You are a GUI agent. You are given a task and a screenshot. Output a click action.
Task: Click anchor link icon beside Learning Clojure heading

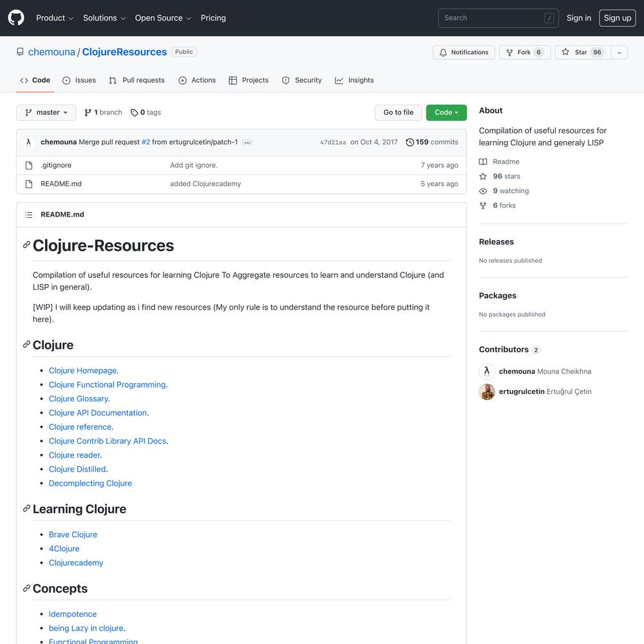click(26, 509)
